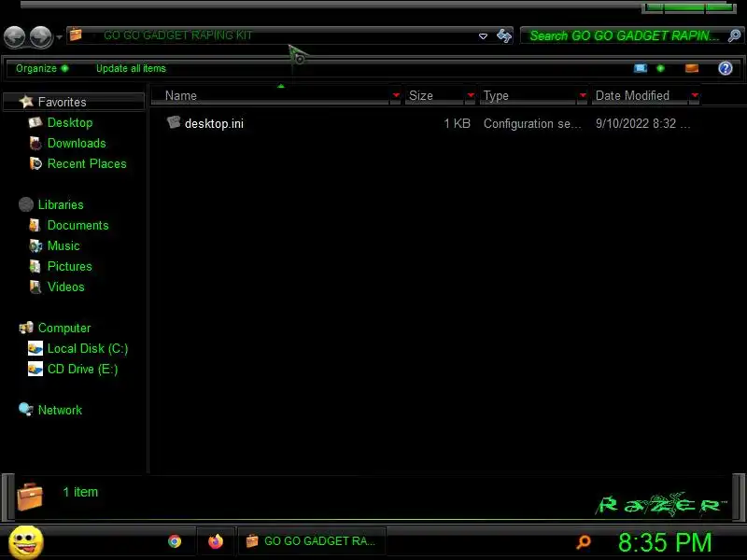747x560 pixels.
Task: Click the Videos library icon
Action: [35, 287]
